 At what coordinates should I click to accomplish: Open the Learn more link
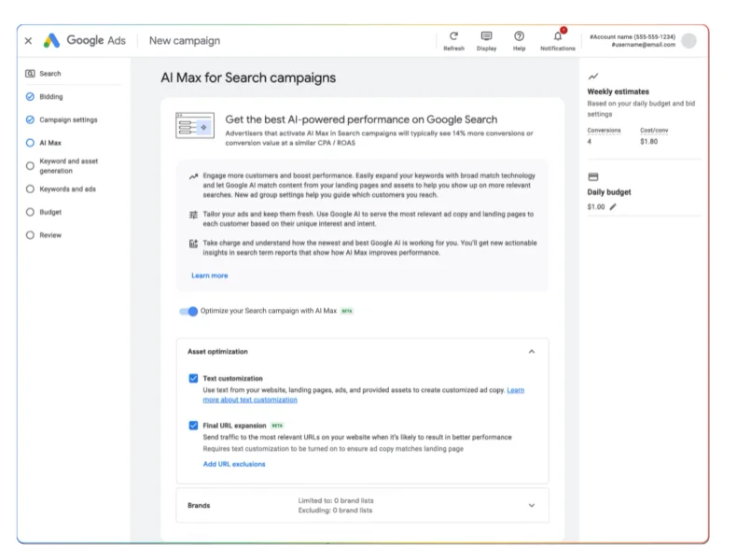pyautogui.click(x=210, y=275)
